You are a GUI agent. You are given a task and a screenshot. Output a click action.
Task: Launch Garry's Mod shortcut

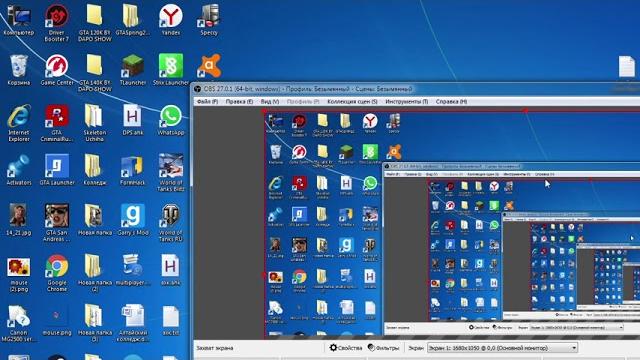pos(132,220)
